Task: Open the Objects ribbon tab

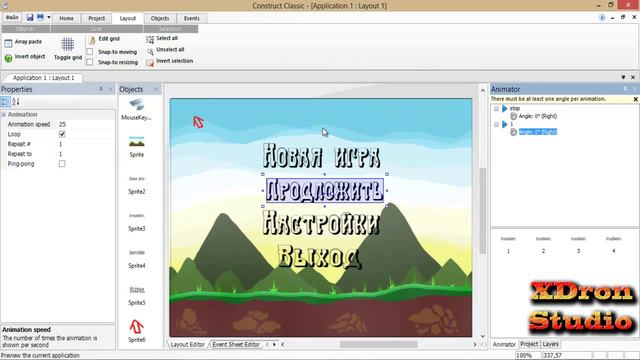Action: (x=160, y=18)
